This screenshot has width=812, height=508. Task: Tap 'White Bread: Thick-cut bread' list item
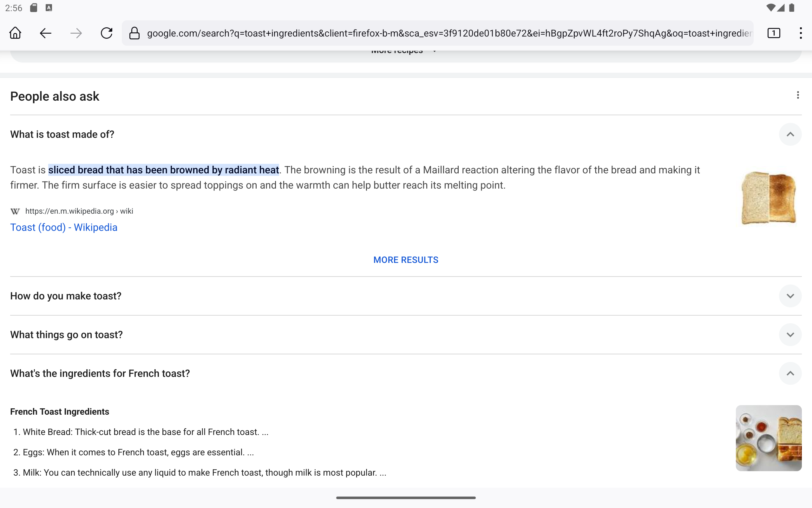[x=146, y=432]
